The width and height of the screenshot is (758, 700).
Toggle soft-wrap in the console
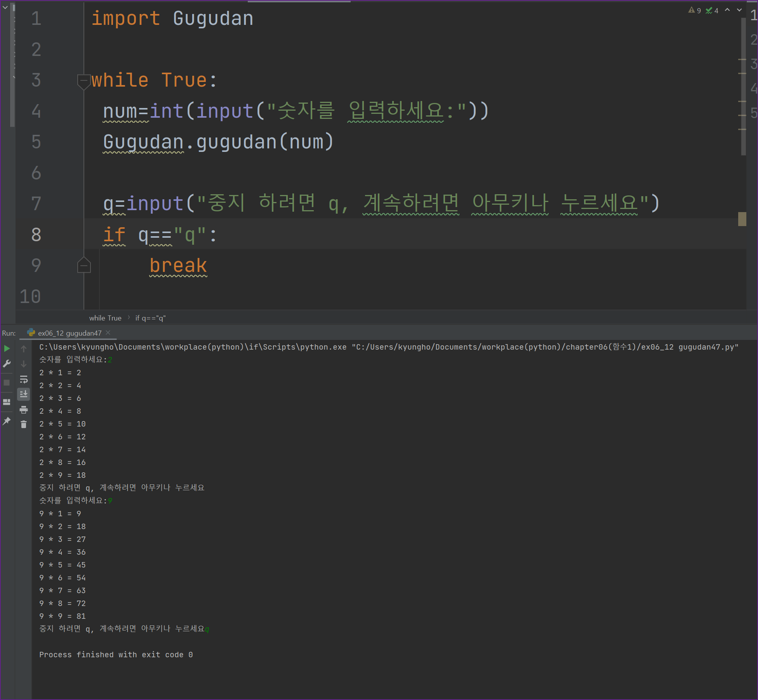(24, 379)
